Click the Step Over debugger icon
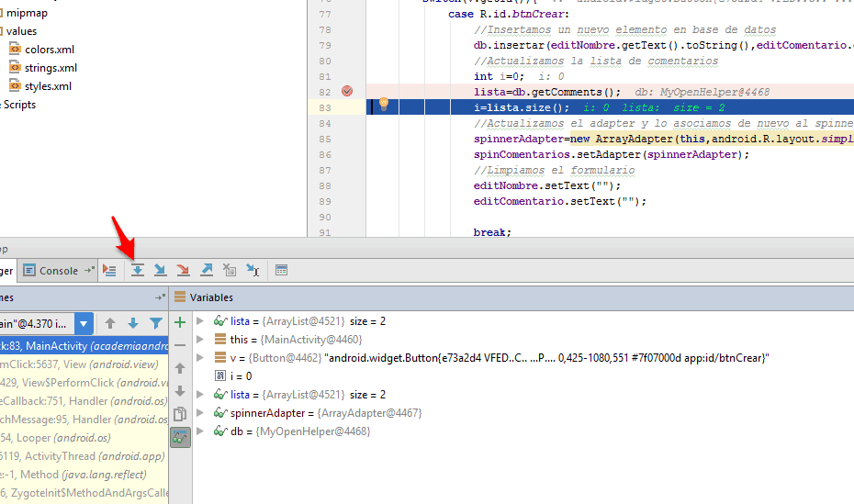 137,270
